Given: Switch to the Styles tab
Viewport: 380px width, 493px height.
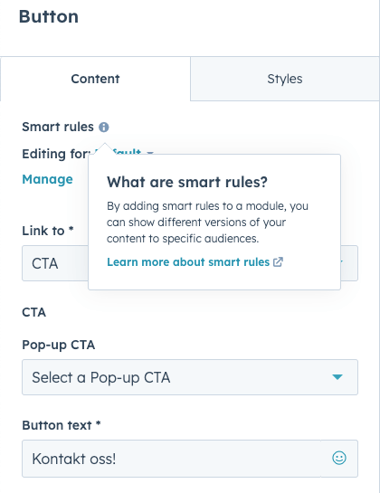Looking at the screenshot, I should click(x=285, y=79).
